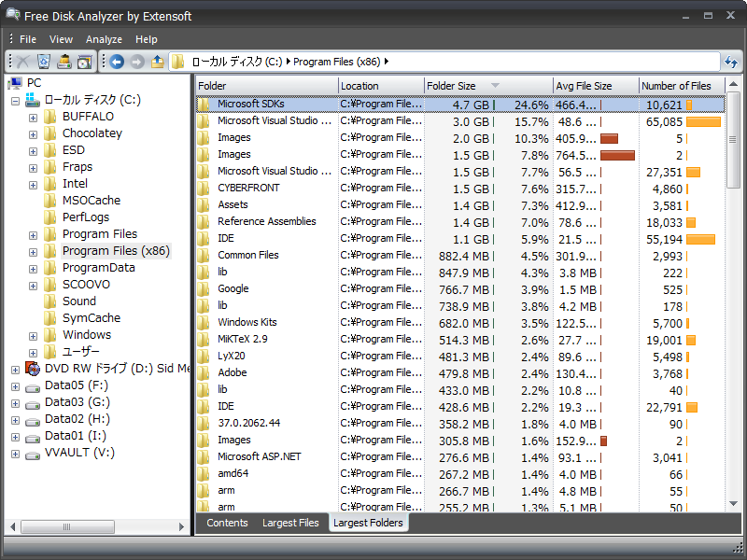Viewport: 747px width, 560px height.
Task: Click folder icon next to Chocolatey
Action: tap(50, 133)
